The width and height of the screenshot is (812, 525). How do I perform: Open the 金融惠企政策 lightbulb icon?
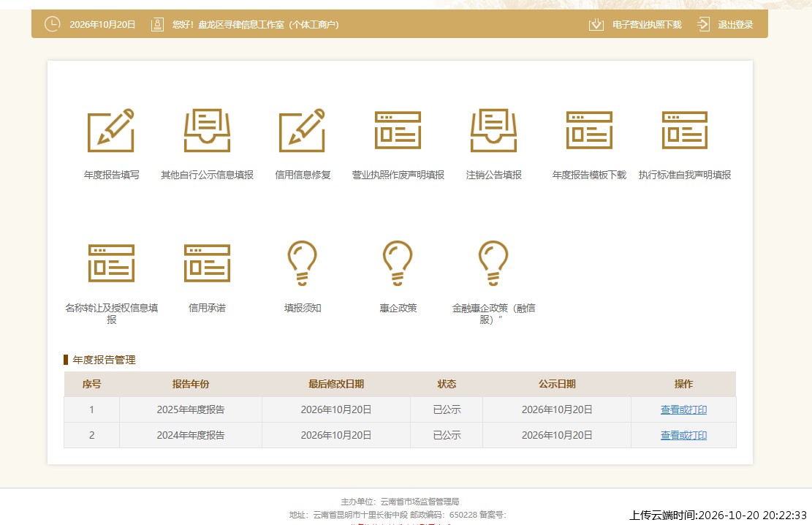pos(493,263)
